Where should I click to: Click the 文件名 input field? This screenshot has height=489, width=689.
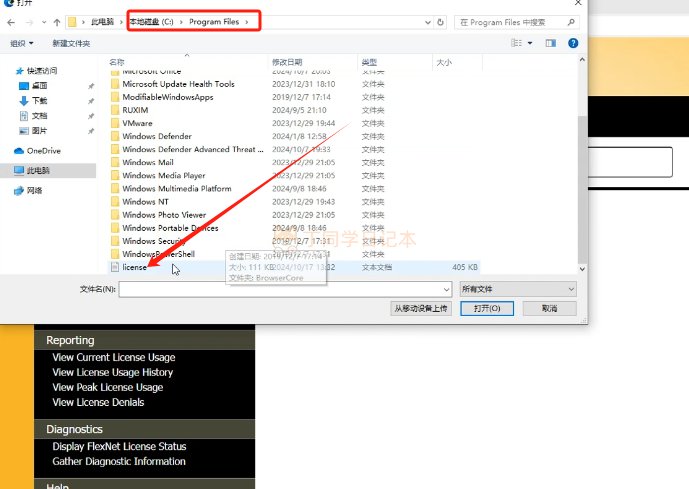click(285, 289)
